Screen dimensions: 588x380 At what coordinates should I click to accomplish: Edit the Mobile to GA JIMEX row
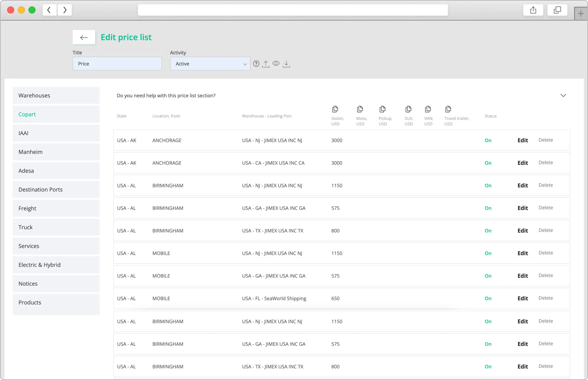(x=523, y=276)
